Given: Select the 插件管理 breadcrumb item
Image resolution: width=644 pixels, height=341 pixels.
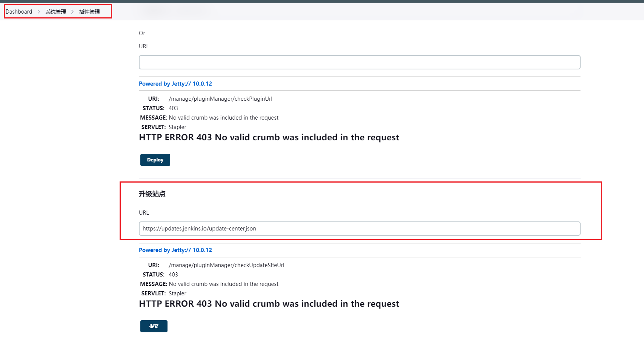Looking at the screenshot, I should tap(89, 12).
